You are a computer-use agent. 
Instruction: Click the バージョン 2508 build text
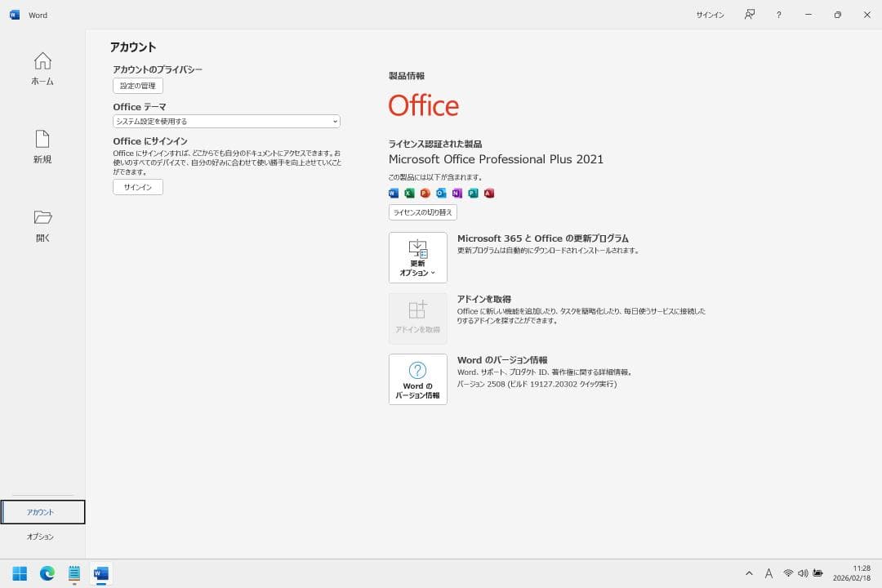click(x=537, y=385)
